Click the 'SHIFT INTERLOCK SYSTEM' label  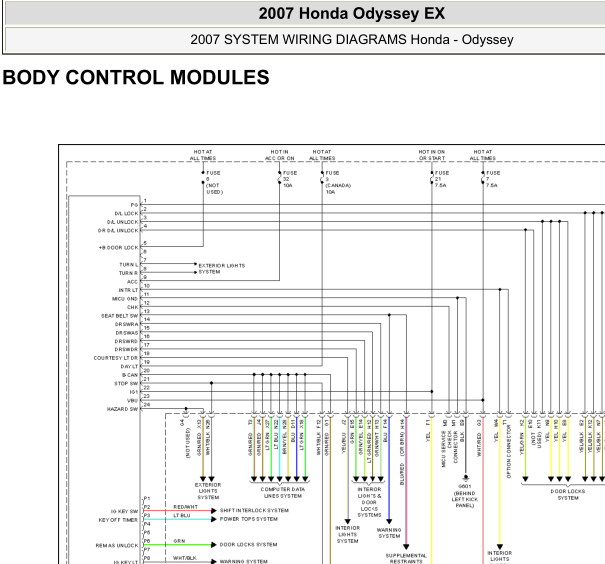pos(254,510)
